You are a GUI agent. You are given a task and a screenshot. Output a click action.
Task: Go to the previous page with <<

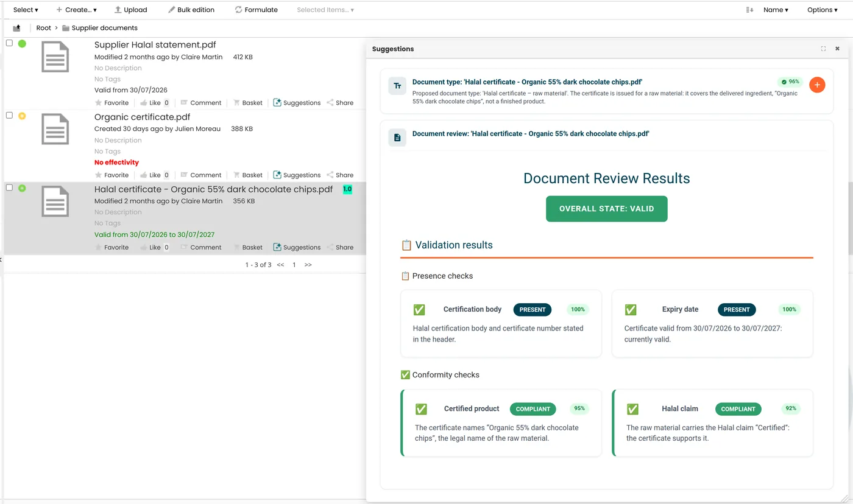coord(280,265)
